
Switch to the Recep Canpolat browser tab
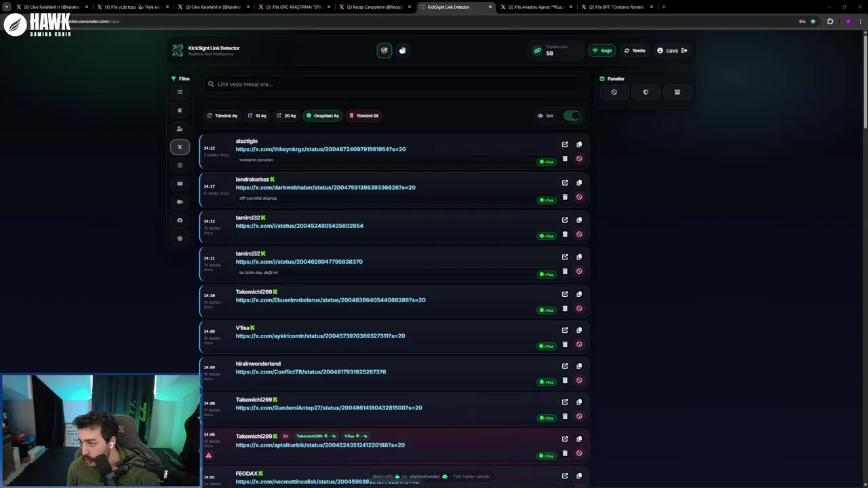[374, 7]
